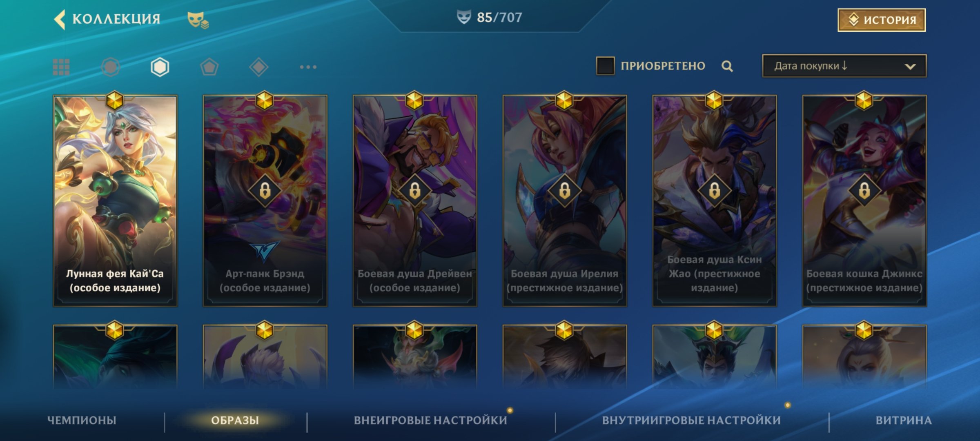Open the Внеигровые настройки tab
The height and width of the screenshot is (441, 980).
click(430, 420)
